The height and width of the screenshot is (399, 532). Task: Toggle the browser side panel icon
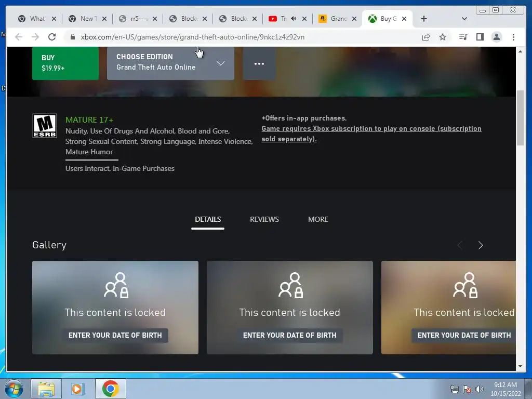coord(480,37)
